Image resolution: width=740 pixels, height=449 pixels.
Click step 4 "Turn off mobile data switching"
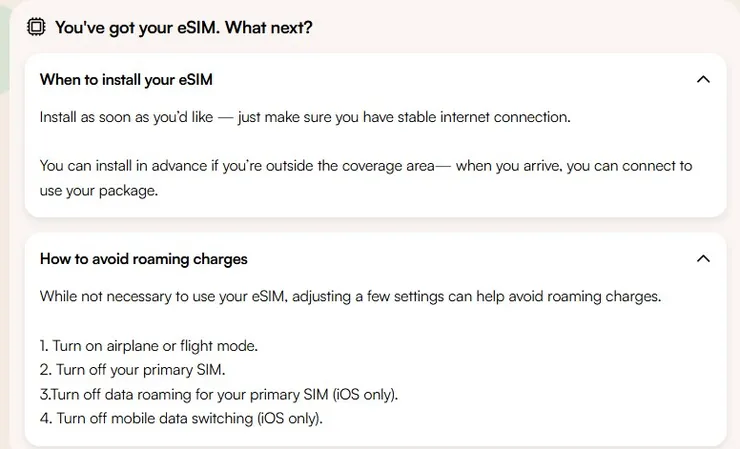181,418
